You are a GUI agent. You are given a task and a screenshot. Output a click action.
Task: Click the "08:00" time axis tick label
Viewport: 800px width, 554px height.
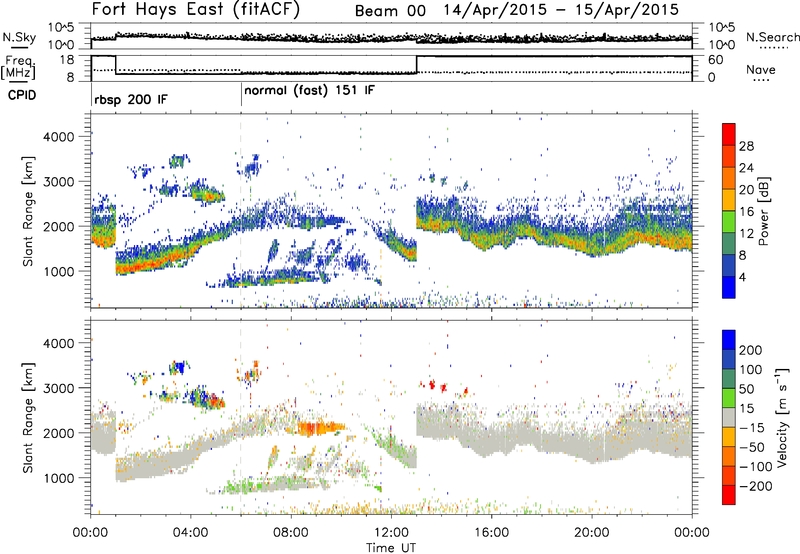(291, 532)
